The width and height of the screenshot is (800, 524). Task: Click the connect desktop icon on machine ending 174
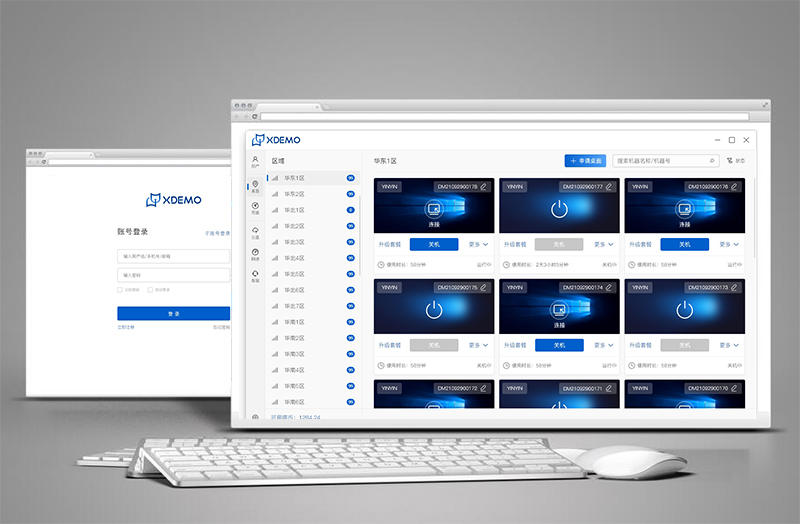coord(559,309)
